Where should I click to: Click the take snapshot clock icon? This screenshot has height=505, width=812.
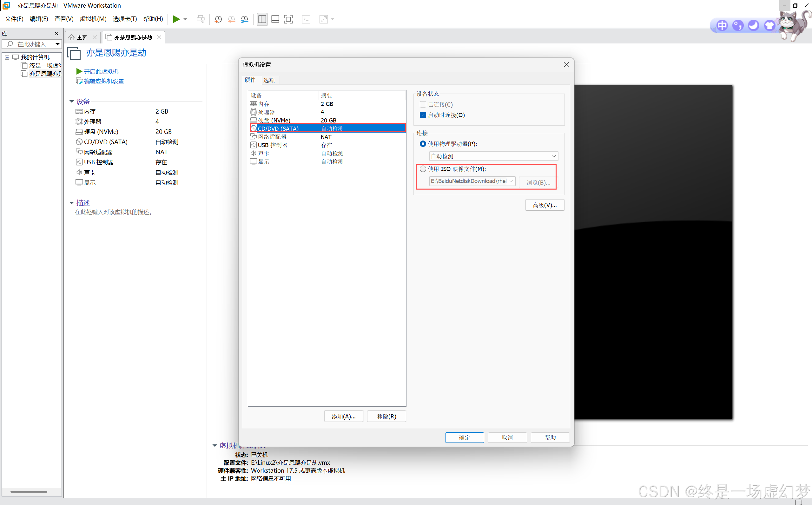218,19
